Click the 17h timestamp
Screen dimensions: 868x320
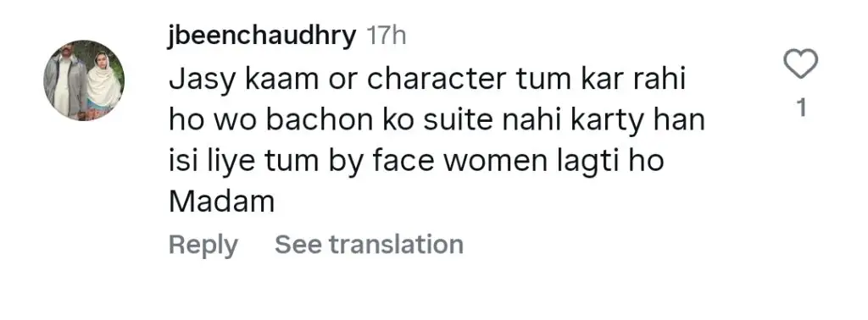pyautogui.click(x=387, y=37)
